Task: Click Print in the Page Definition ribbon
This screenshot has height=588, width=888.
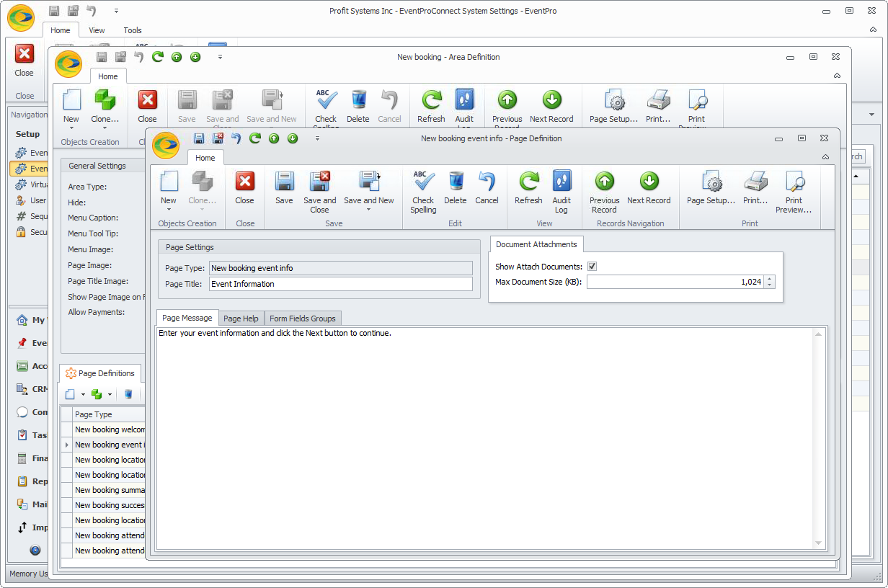Action: click(x=755, y=188)
